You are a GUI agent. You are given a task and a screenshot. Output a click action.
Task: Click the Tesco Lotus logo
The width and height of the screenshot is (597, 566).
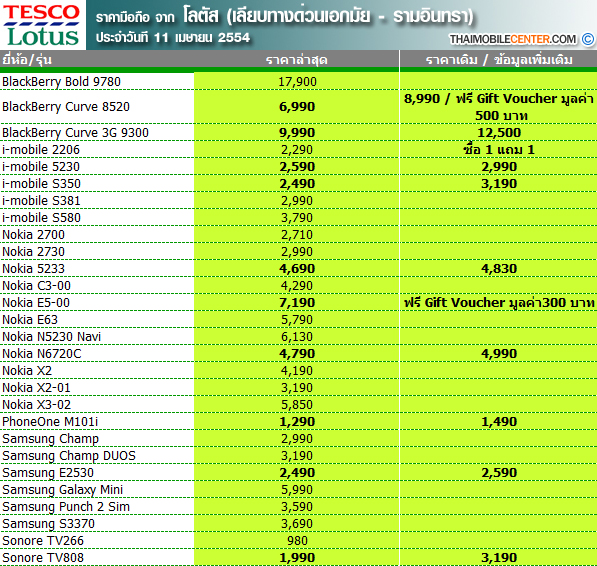pyautogui.click(x=43, y=25)
